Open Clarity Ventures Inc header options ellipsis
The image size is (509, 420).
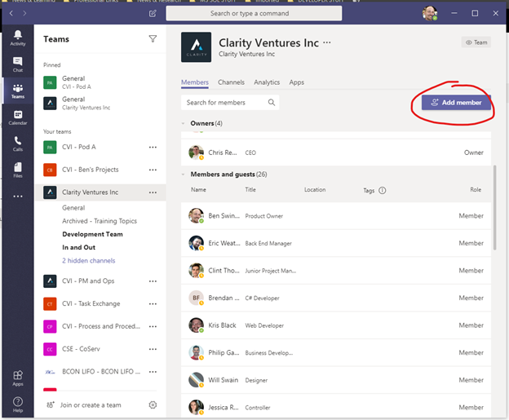[x=327, y=42]
